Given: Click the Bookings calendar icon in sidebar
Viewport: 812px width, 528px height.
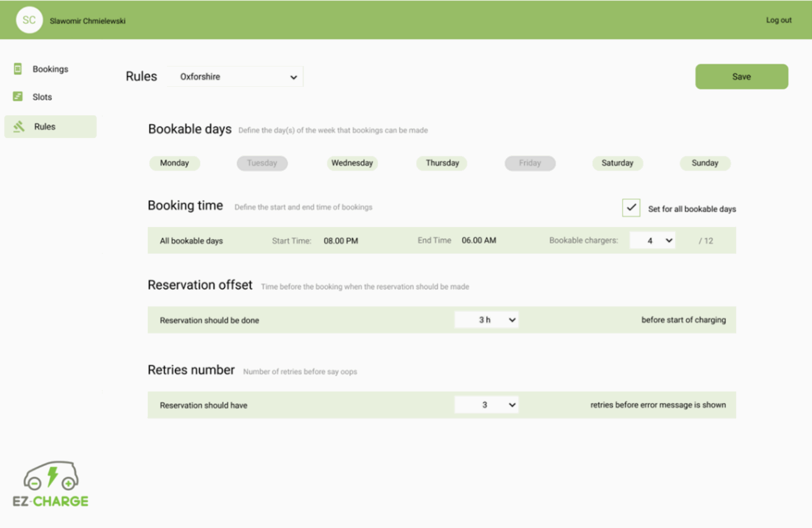Looking at the screenshot, I should click(19, 69).
